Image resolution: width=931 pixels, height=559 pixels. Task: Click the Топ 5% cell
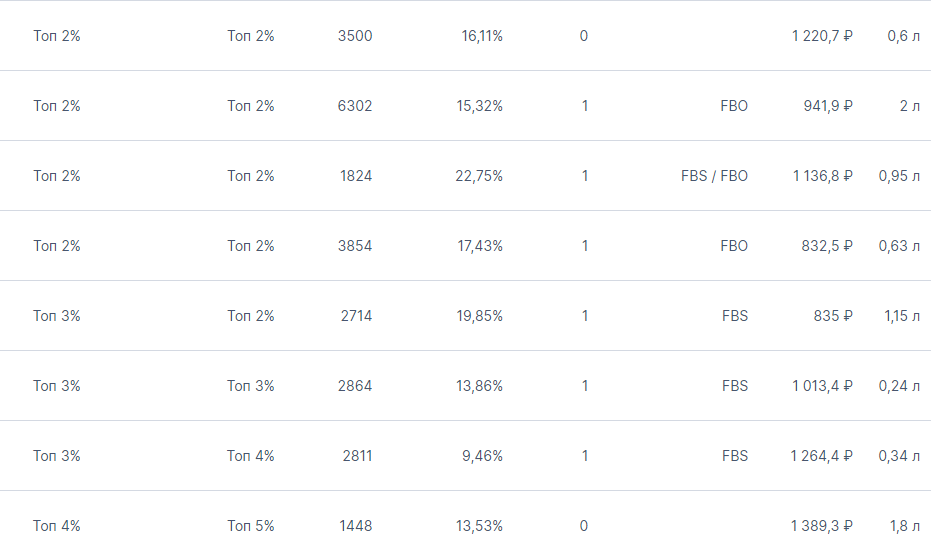(251, 526)
